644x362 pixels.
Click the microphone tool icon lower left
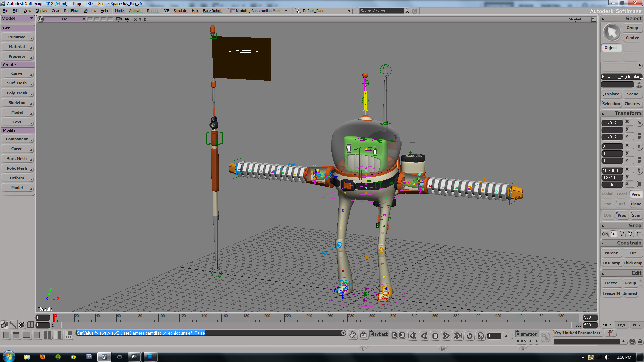pos(13,325)
